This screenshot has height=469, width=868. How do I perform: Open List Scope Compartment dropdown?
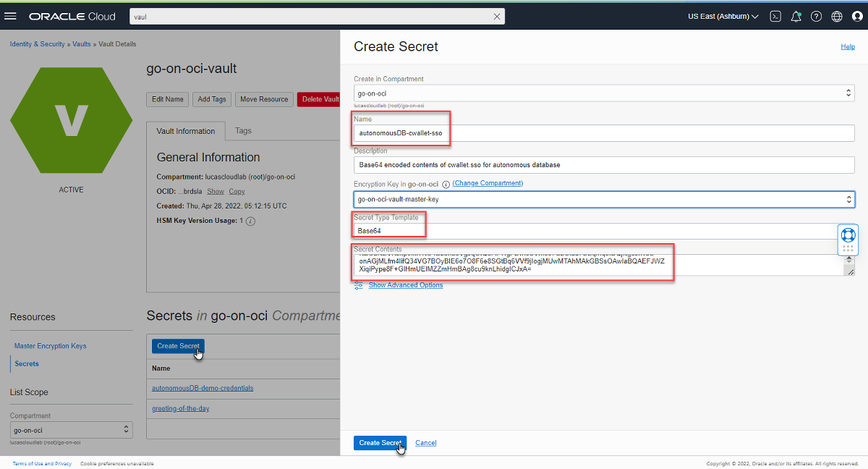71,430
